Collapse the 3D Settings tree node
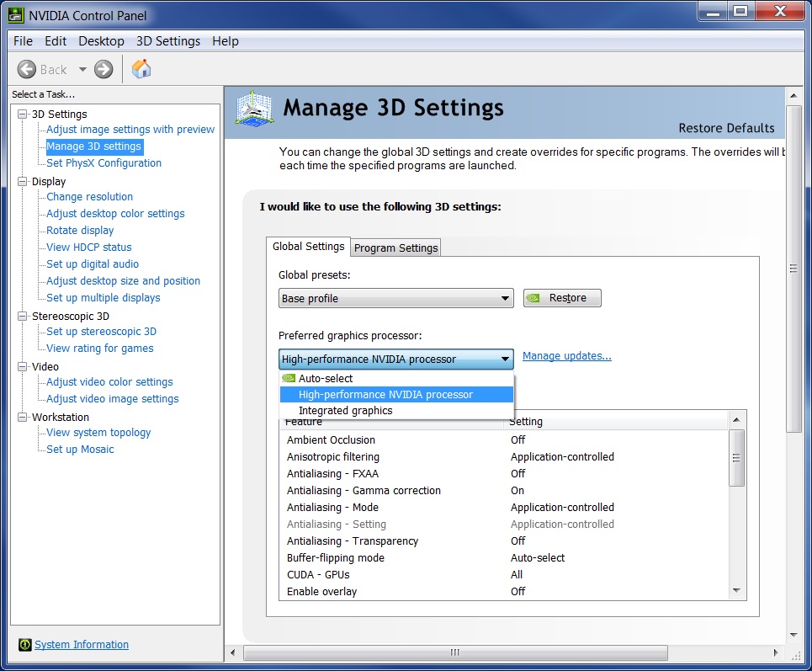The width and height of the screenshot is (812, 671). coord(22,114)
